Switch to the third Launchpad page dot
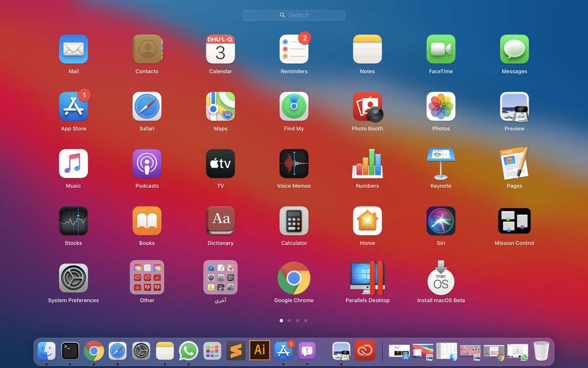Image resolution: width=588 pixels, height=368 pixels. pyautogui.click(x=297, y=320)
